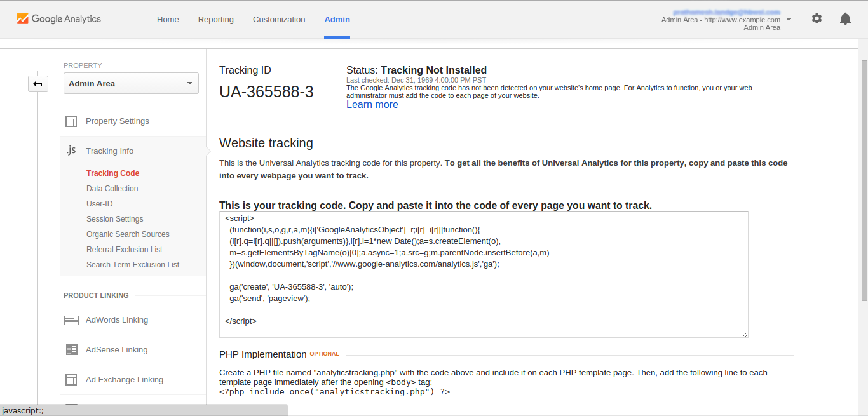Open Search Term Exclusion List
The height and width of the screenshot is (416, 868).
pyautogui.click(x=133, y=265)
